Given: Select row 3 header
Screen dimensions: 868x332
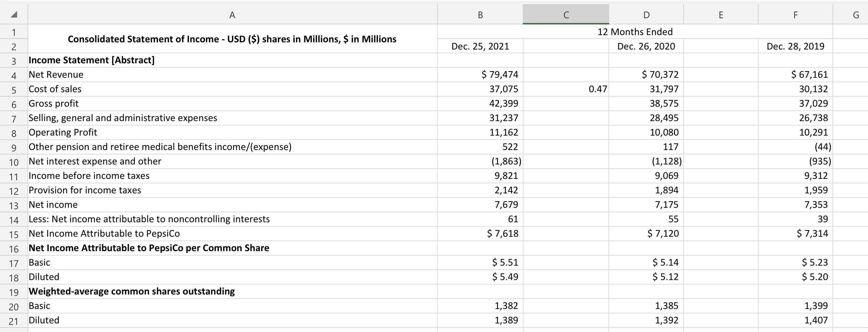Looking at the screenshot, I should 14,61.
